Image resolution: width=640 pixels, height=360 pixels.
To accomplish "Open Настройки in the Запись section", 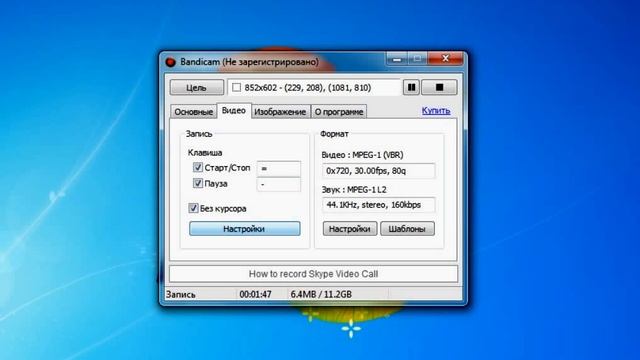I will (244, 229).
